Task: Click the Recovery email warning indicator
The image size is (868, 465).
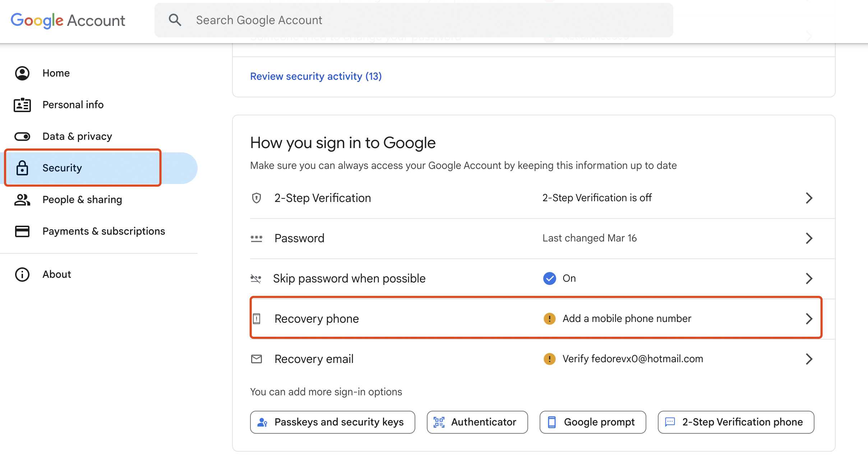Action: click(x=549, y=359)
